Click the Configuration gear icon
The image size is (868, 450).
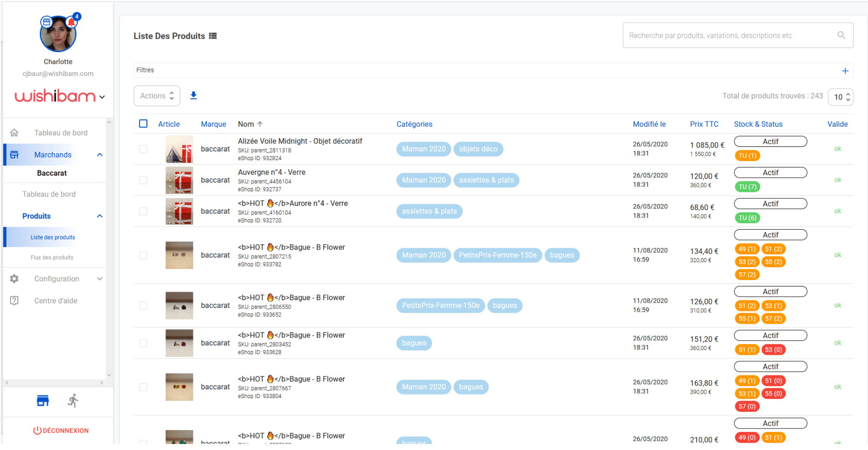click(x=14, y=279)
